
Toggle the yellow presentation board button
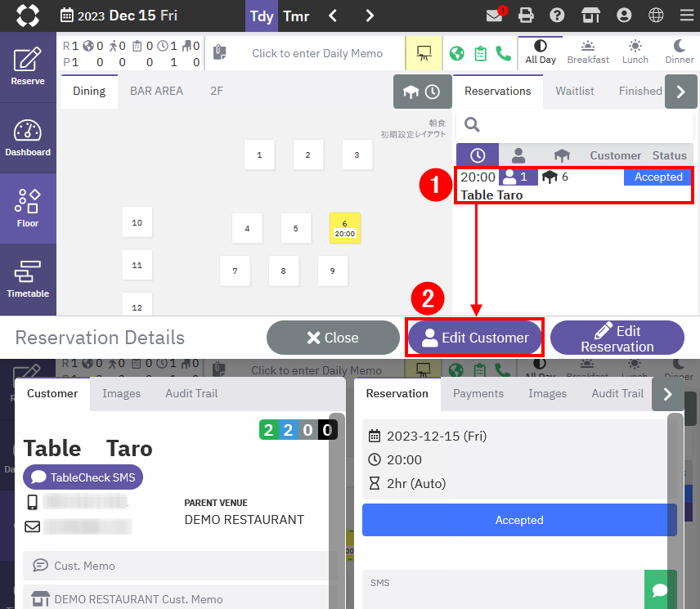point(424,53)
